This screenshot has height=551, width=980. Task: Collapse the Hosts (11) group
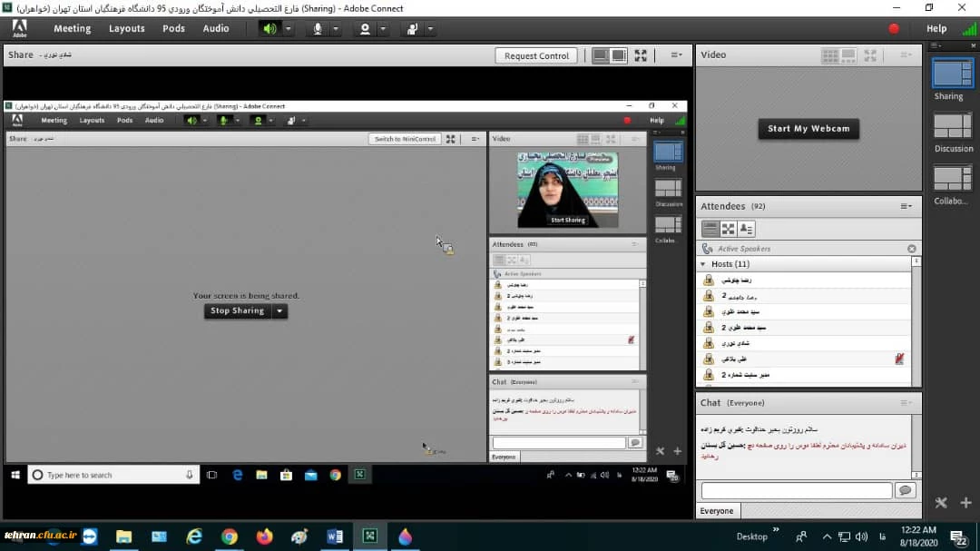[703, 264]
